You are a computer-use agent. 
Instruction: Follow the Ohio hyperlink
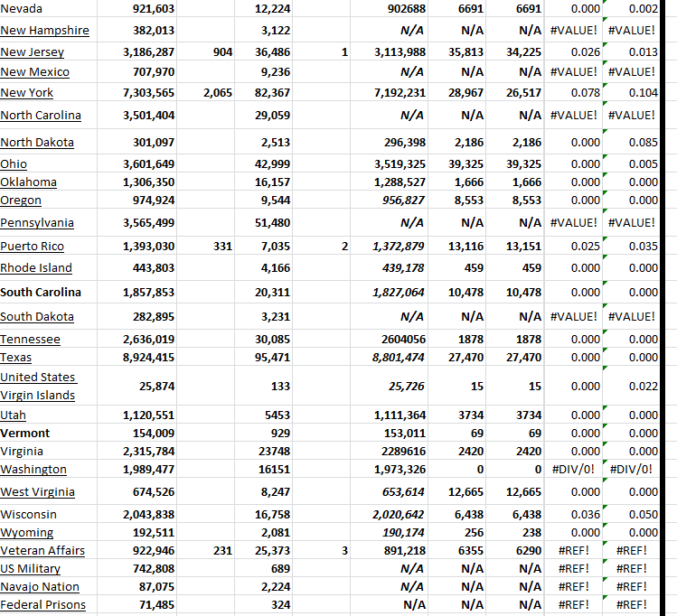[14, 163]
